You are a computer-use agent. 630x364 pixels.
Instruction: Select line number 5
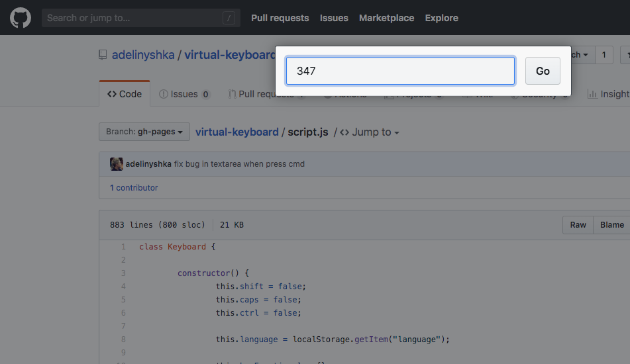123,300
